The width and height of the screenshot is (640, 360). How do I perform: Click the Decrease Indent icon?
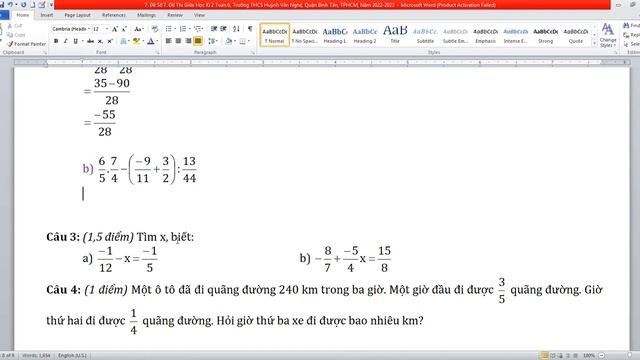point(214,29)
